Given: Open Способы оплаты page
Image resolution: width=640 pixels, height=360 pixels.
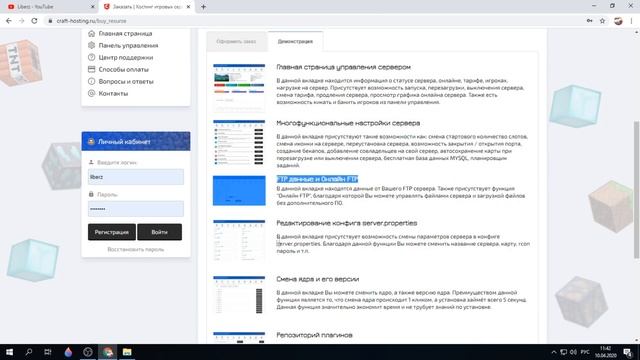Looking at the screenshot, I should (x=124, y=69).
